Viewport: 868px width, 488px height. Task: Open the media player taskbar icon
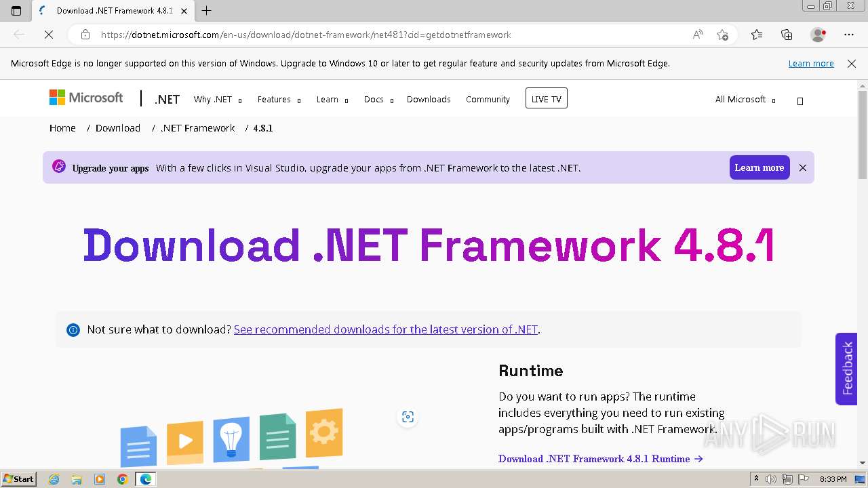pyautogui.click(x=100, y=479)
